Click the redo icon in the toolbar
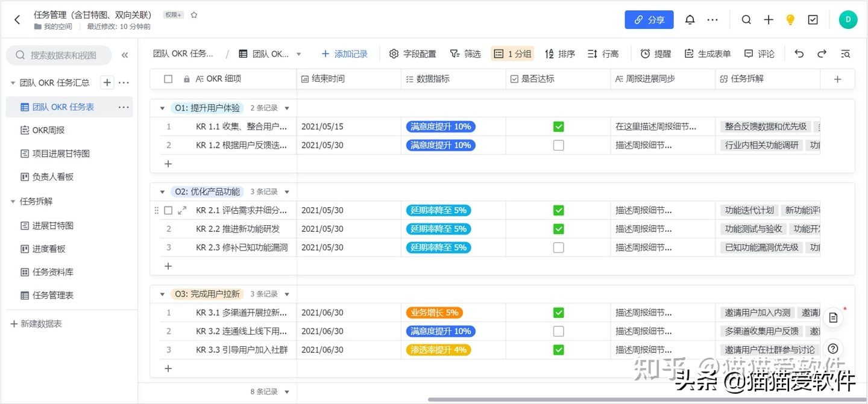 (x=822, y=54)
